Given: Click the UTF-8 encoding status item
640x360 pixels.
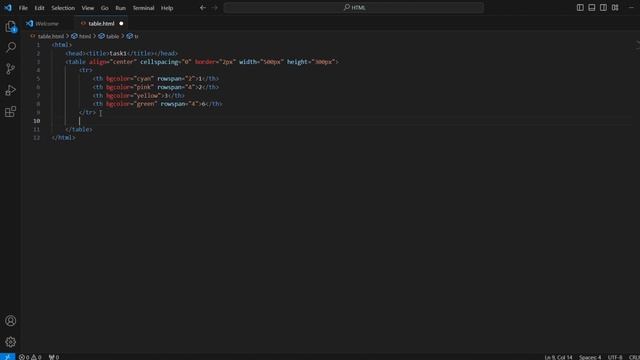Looking at the screenshot, I should [x=615, y=357].
